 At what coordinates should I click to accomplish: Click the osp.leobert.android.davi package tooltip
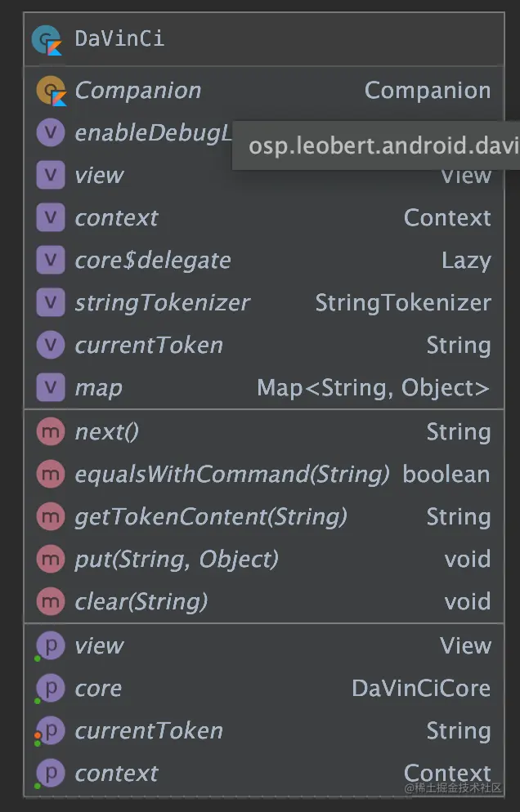(x=376, y=144)
